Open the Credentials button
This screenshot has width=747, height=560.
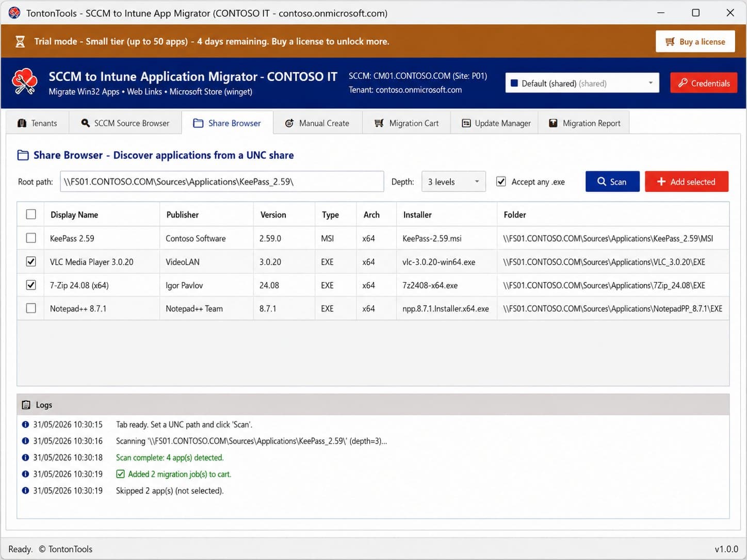tap(704, 83)
